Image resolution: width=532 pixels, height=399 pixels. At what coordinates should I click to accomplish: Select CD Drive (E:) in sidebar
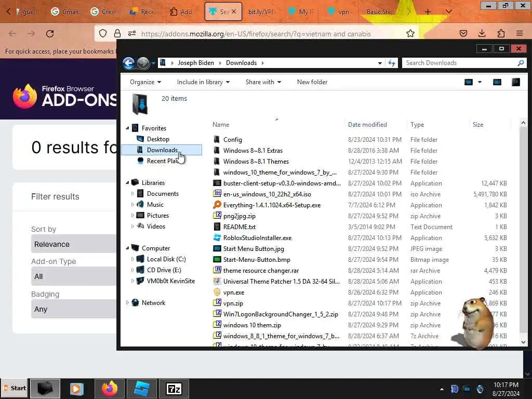pyautogui.click(x=164, y=270)
